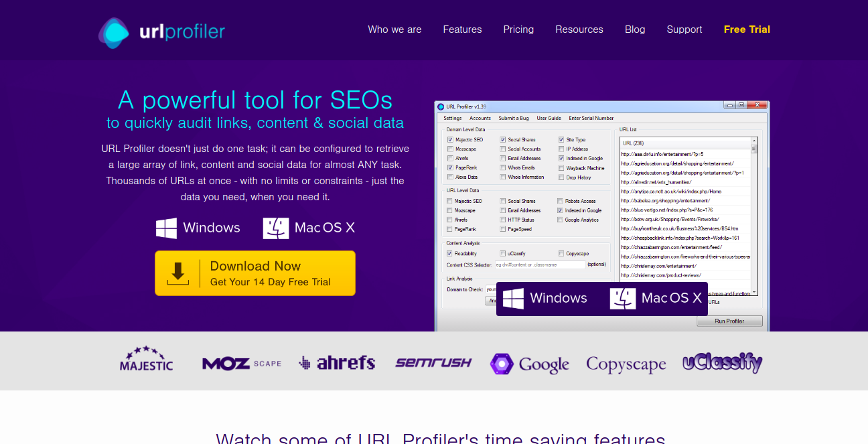Image resolution: width=868 pixels, height=444 pixels.
Task: Uncheck Readability checkbox
Action: (450, 254)
